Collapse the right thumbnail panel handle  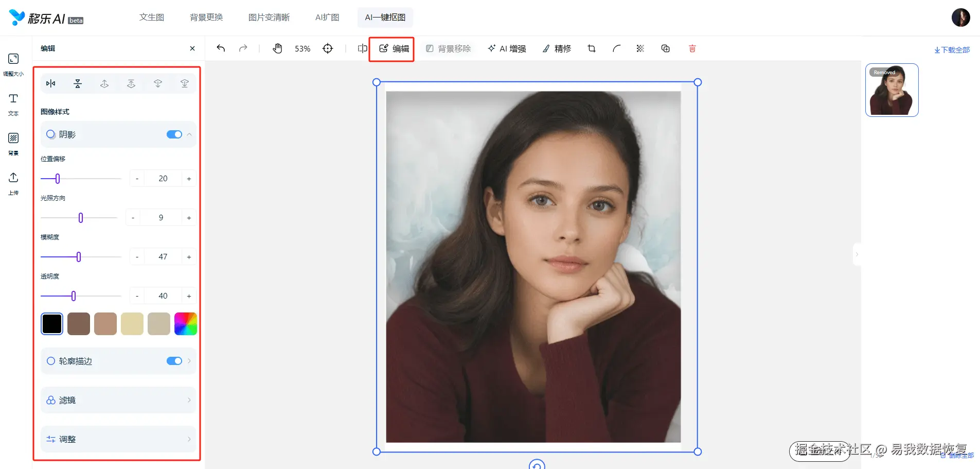[x=857, y=254]
